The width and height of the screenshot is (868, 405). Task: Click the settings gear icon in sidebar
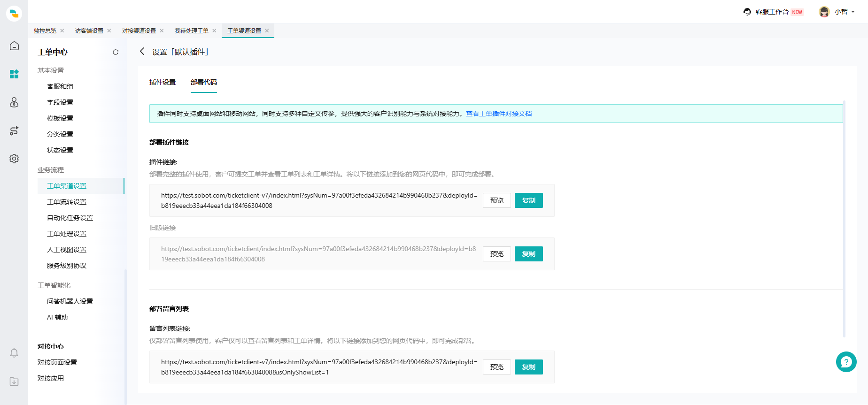coord(14,159)
